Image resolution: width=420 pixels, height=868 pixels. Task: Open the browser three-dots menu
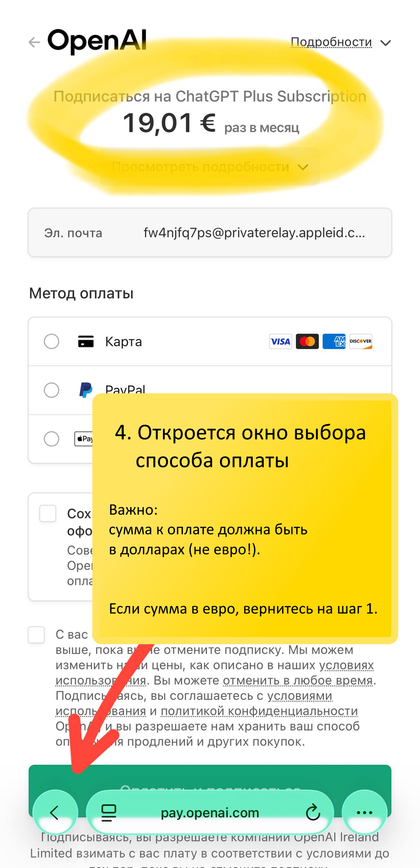coord(364,813)
